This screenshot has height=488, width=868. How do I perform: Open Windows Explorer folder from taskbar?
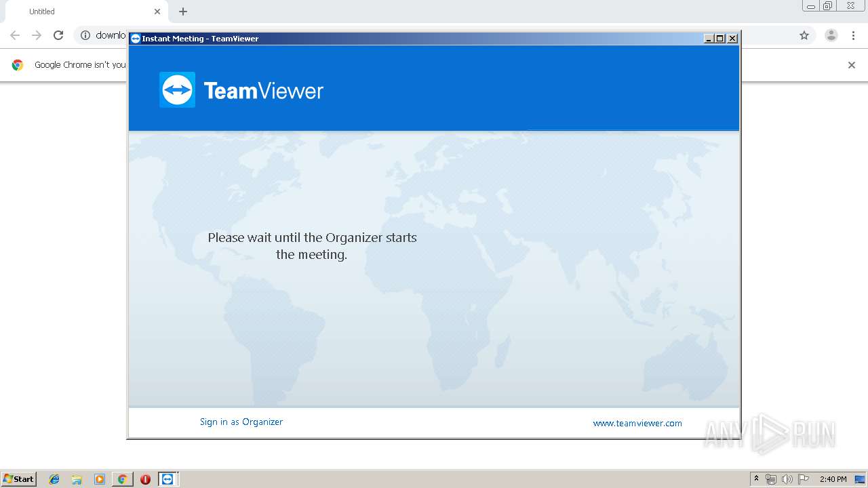tap(77, 479)
